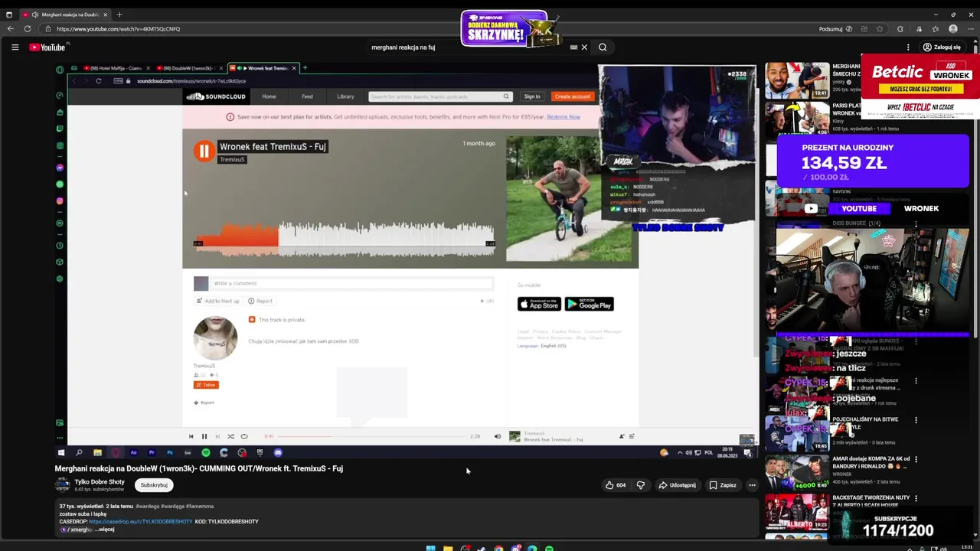Open the browser profile avatar icon

point(953,29)
